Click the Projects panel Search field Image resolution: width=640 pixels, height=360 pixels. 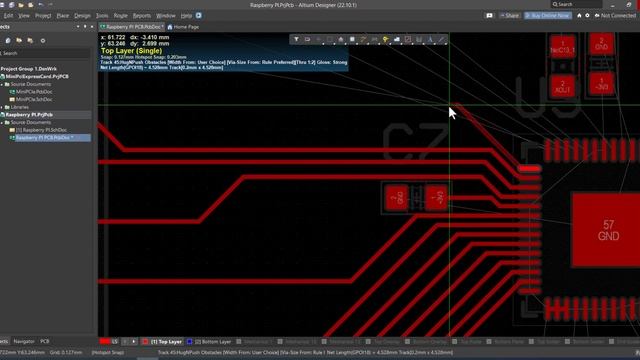45,53
